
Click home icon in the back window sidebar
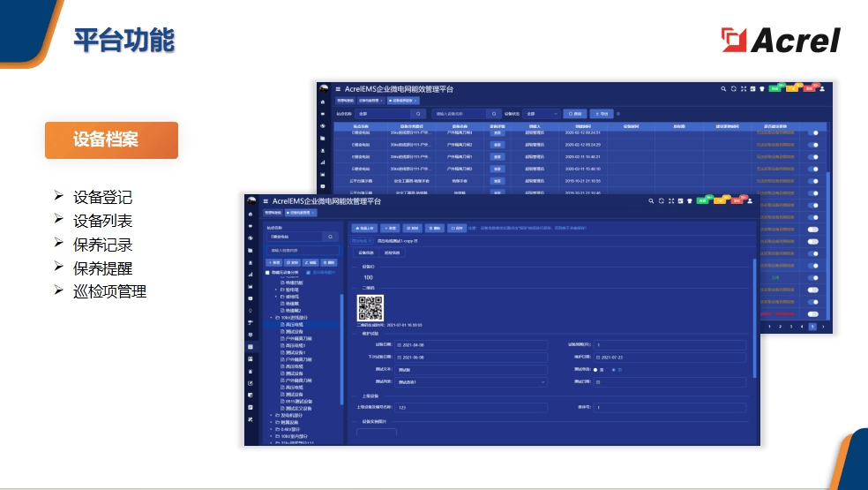click(x=323, y=102)
